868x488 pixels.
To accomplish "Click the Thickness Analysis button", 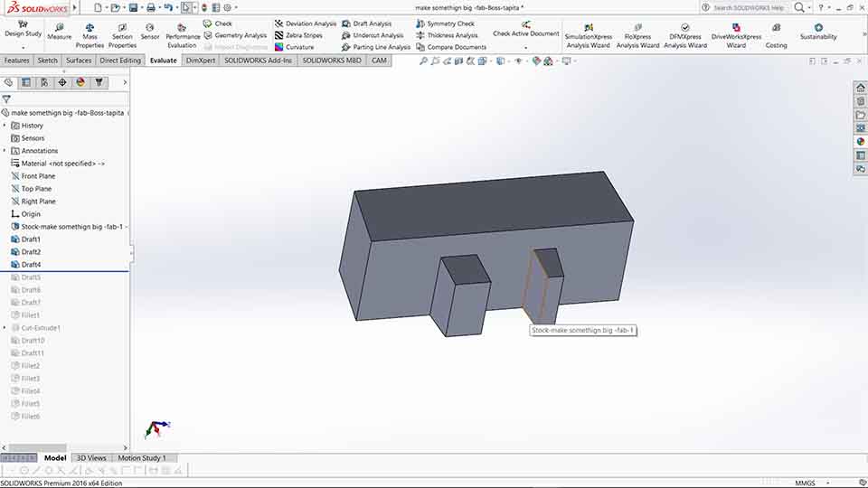I will pos(447,35).
